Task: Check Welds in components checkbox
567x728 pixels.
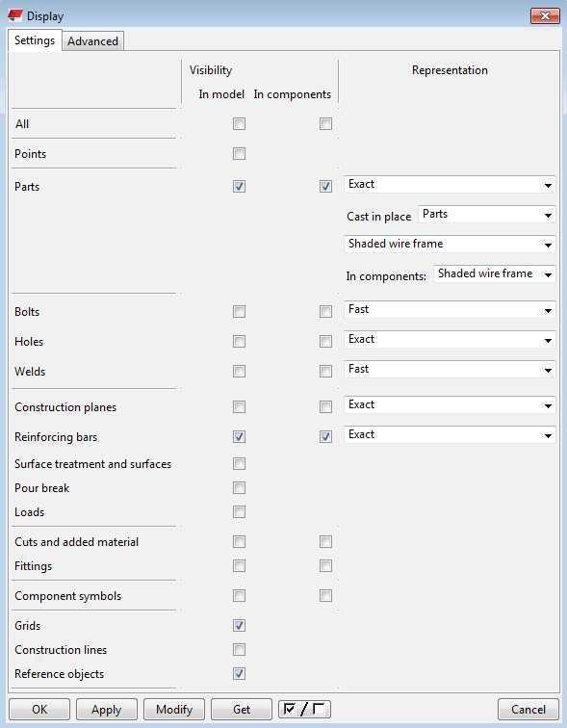Action: 325,371
